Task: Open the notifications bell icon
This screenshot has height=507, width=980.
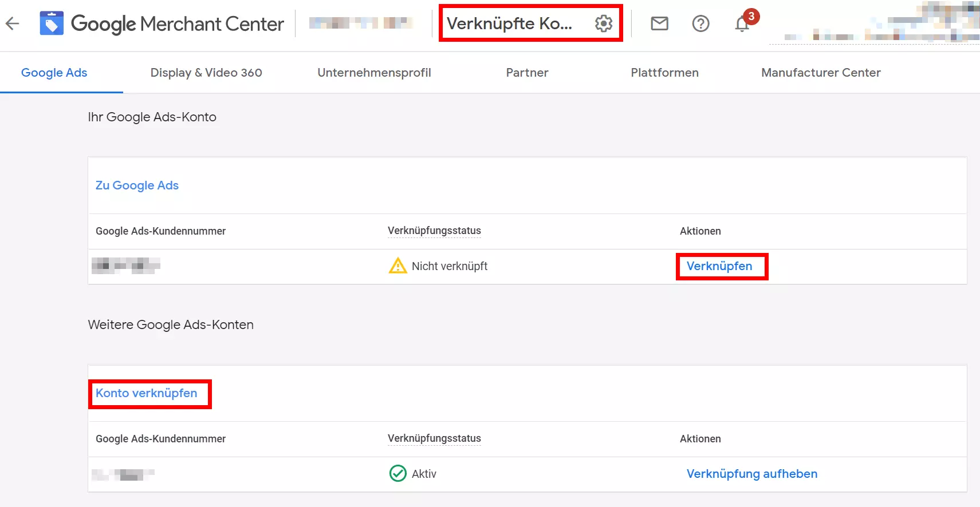Action: (x=742, y=24)
